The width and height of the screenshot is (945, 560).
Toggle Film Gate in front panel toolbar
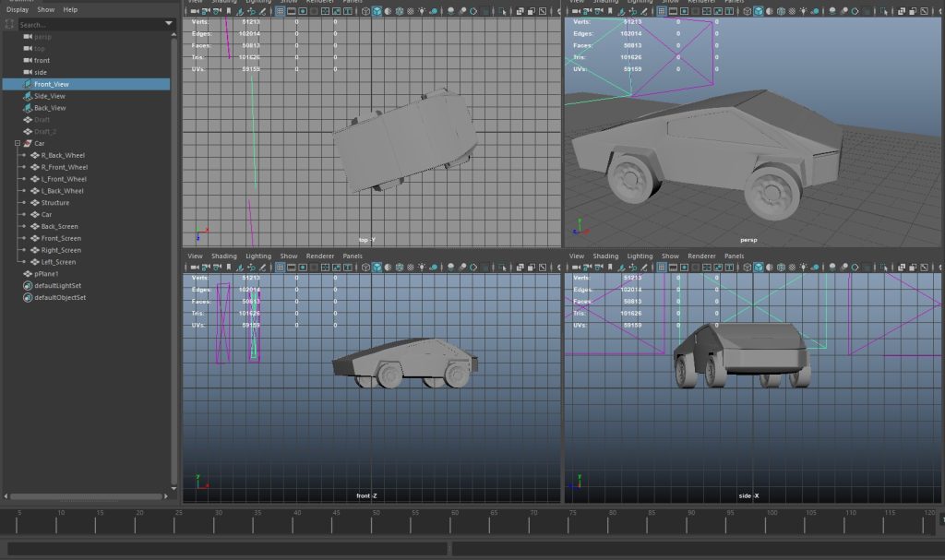tap(292, 267)
